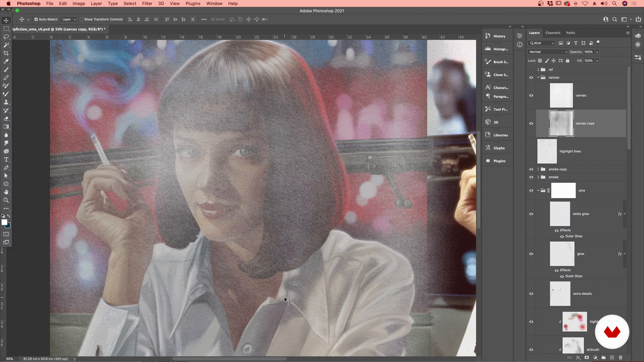Open the Auto-Select Layer dropdown
Image resolution: width=644 pixels, height=362 pixels.
[68, 19]
